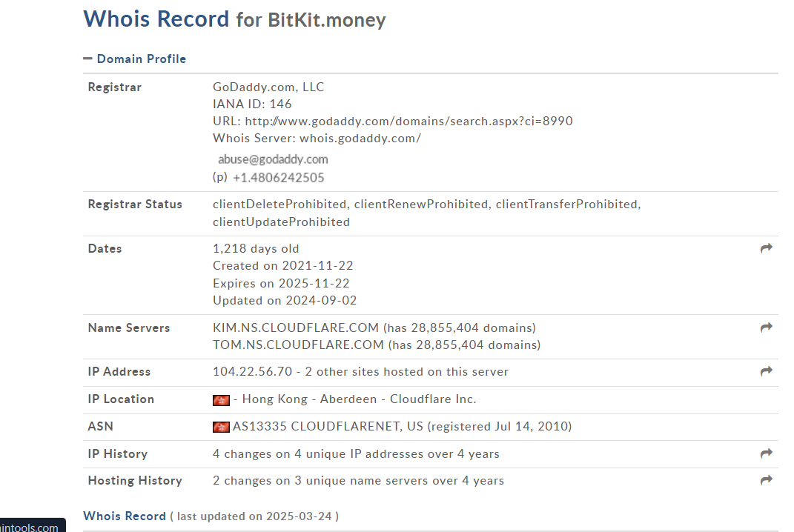Click 'IANA ID: 146' text

click(x=252, y=104)
